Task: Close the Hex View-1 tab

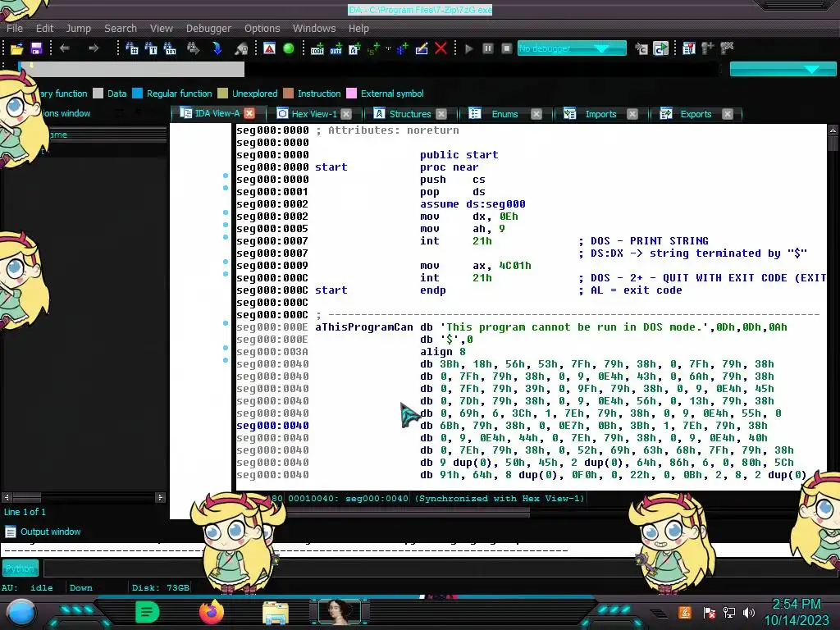Action: tap(346, 113)
